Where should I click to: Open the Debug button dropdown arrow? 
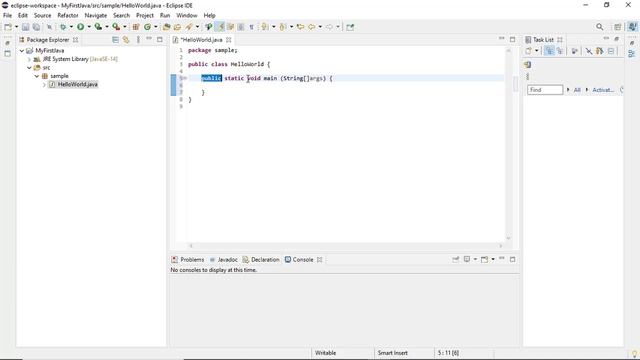click(x=71, y=27)
